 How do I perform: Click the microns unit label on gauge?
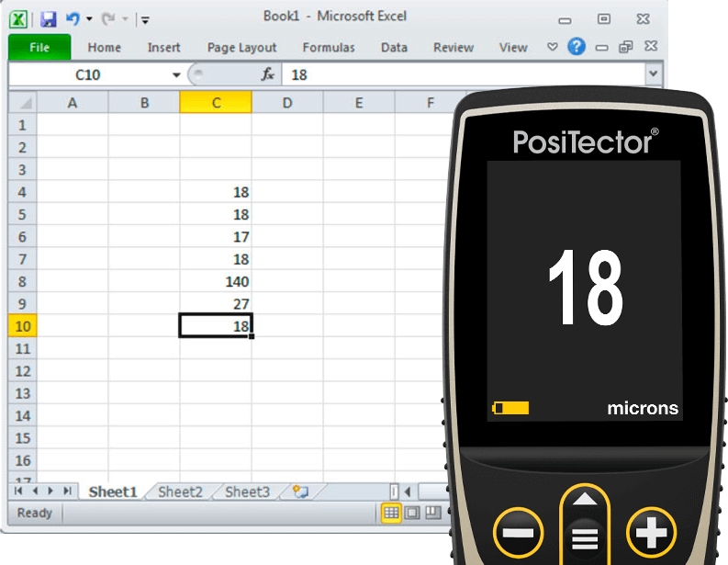pos(643,408)
